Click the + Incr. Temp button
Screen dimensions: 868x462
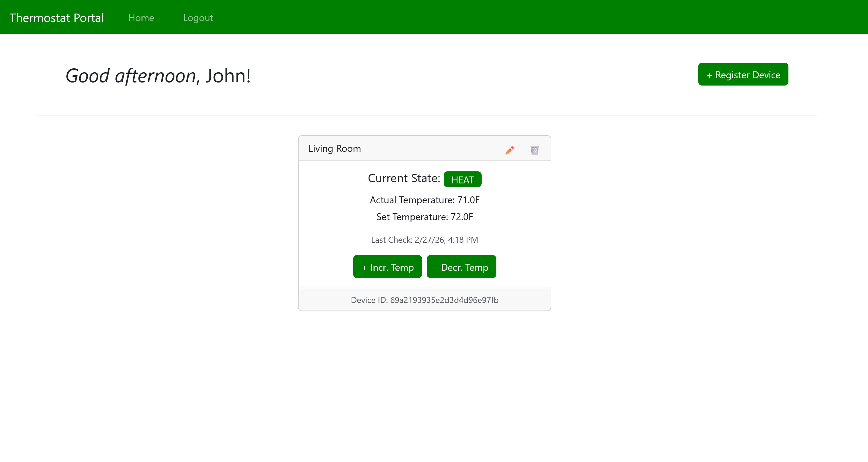click(x=387, y=266)
